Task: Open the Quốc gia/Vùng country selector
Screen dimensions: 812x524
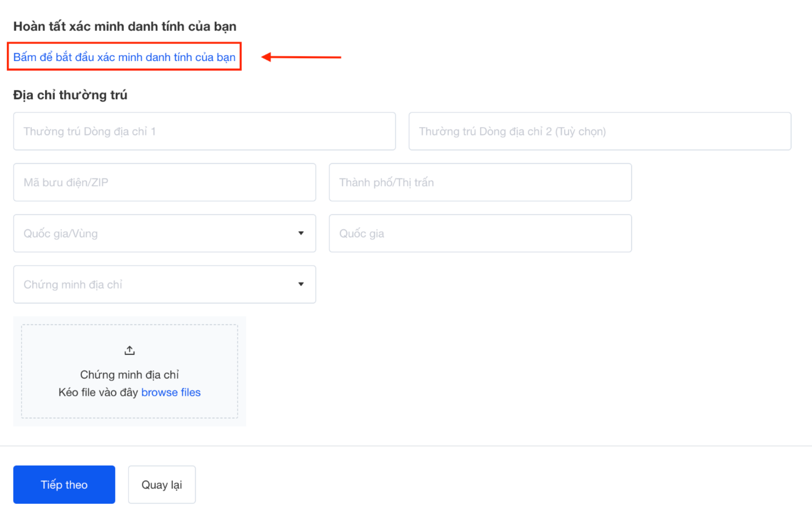Action: 156,233
